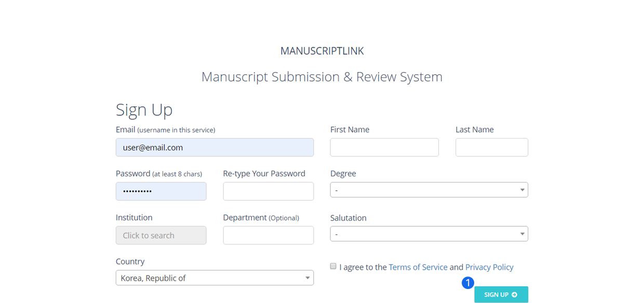Open the Institution search box
The width and height of the screenshot is (644, 303).
pos(161,236)
